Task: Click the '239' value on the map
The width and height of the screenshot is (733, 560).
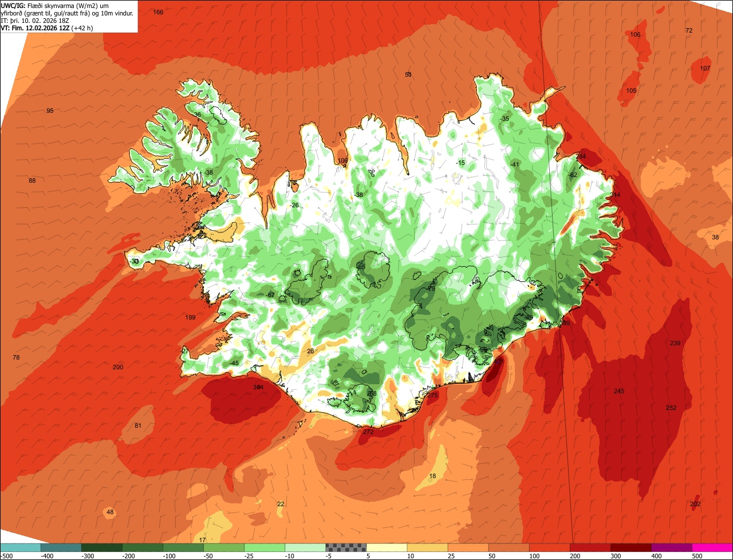Action: 675,343
